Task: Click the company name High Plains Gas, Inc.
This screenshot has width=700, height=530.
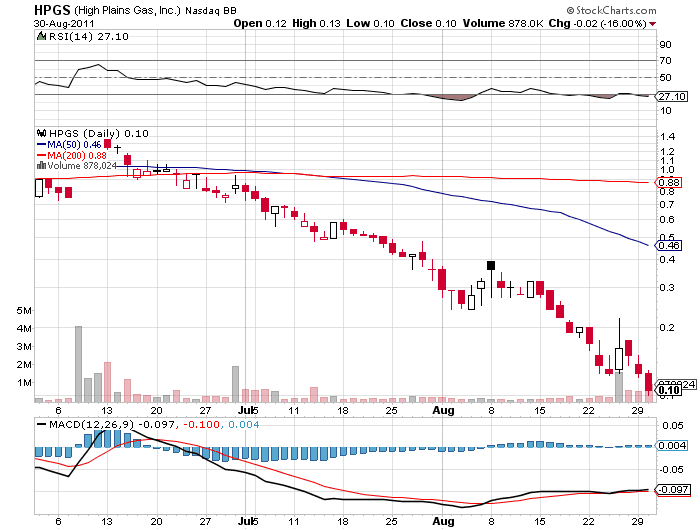Action: tap(127, 10)
